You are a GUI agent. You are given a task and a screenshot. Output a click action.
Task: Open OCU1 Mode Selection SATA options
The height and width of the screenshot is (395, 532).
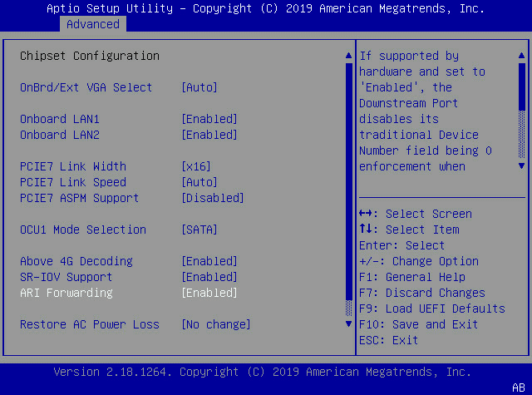199,230
